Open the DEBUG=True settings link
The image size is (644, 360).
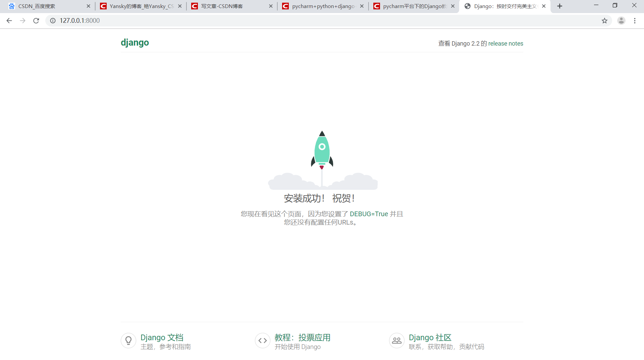coord(369,214)
